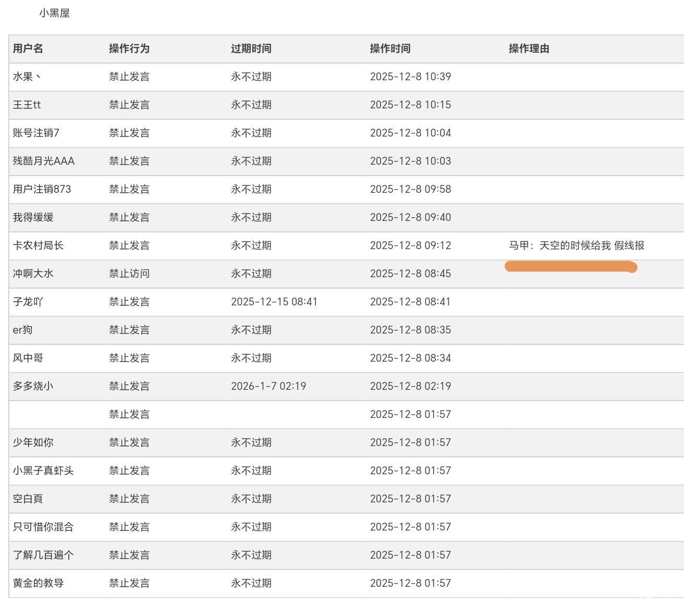This screenshot has height=616, width=684.
Task: Select username 黄金的教导
Action: click(x=38, y=583)
